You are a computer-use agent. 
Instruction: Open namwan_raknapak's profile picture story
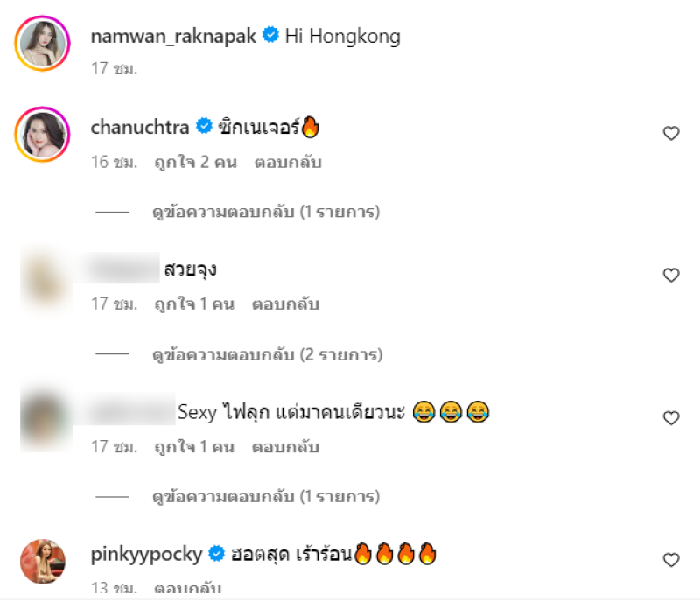click(42, 44)
